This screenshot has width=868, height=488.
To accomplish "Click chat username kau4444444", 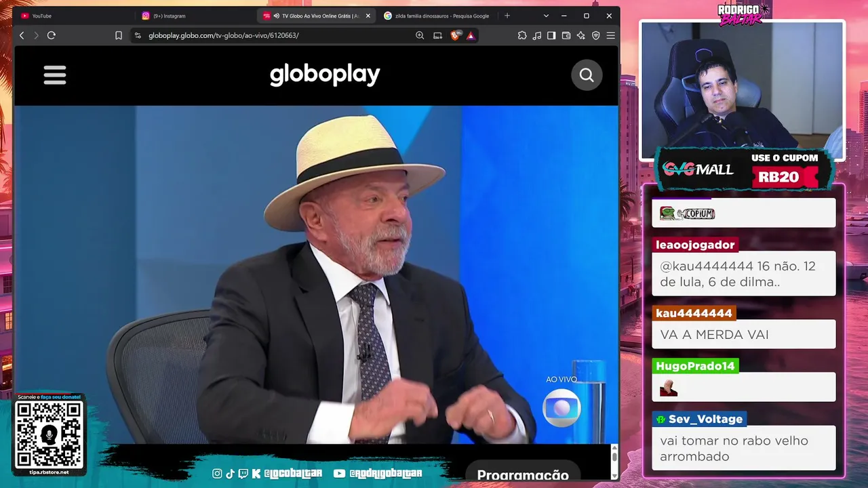I will 694,313.
